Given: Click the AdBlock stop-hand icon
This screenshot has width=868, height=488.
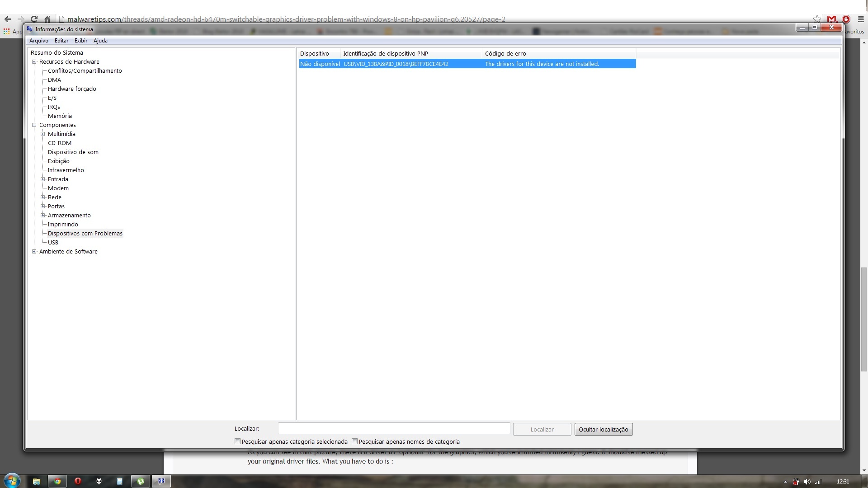Looking at the screenshot, I should coord(846,19).
